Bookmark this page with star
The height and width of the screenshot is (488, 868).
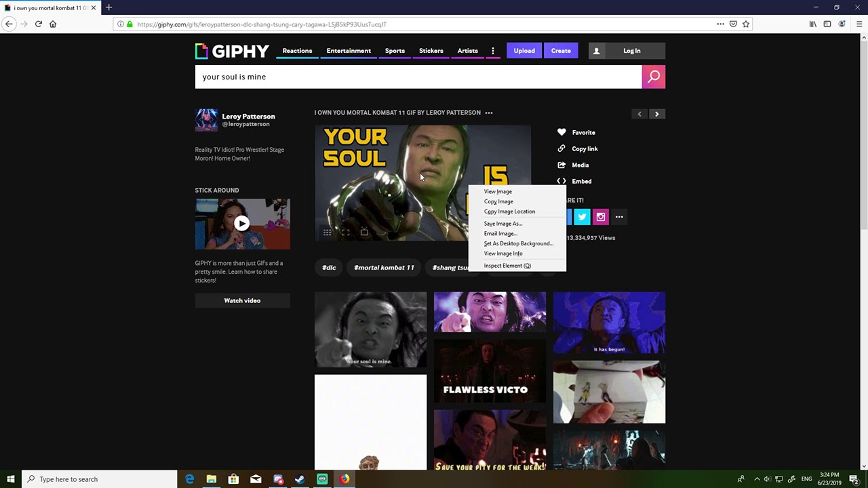pos(746,24)
